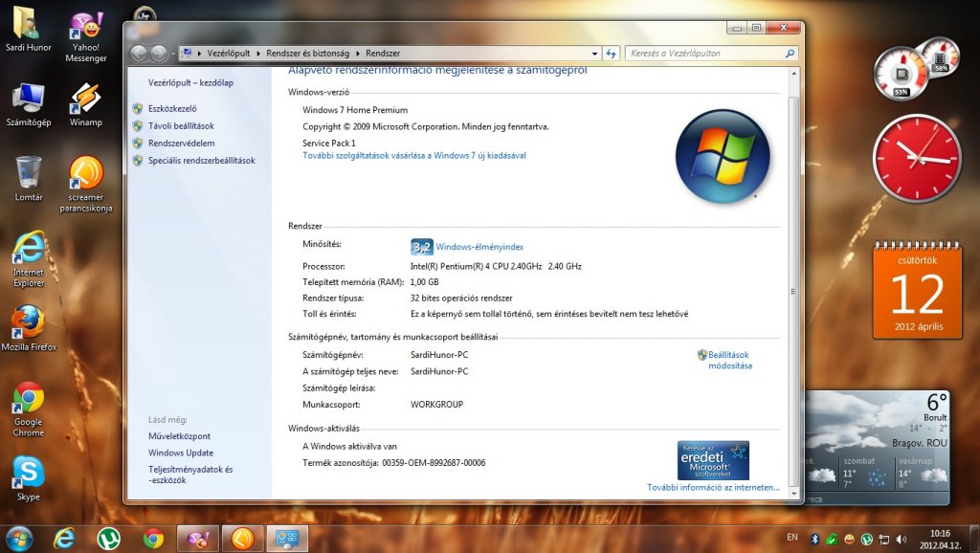980x553 pixels.
Task: Refresh the address bar view
Action: click(x=612, y=54)
